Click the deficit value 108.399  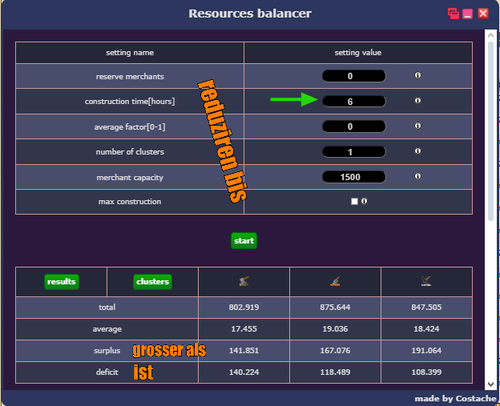[426, 372]
